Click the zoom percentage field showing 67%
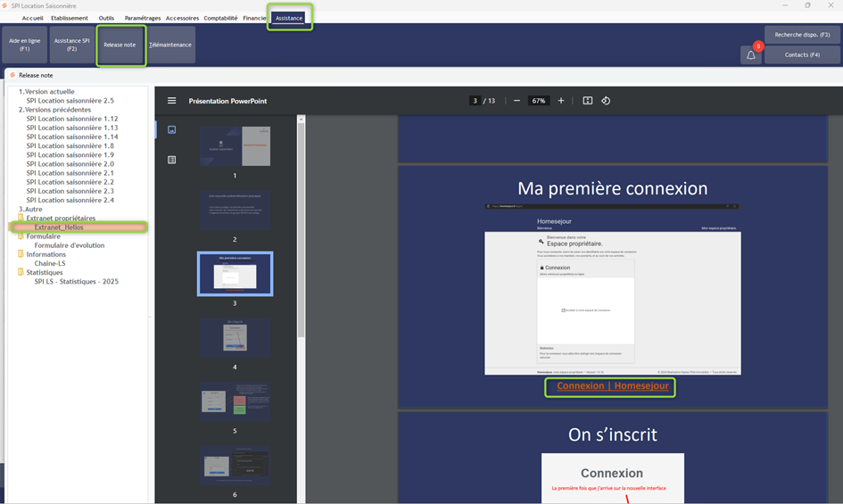This screenshot has width=843, height=504. click(539, 101)
